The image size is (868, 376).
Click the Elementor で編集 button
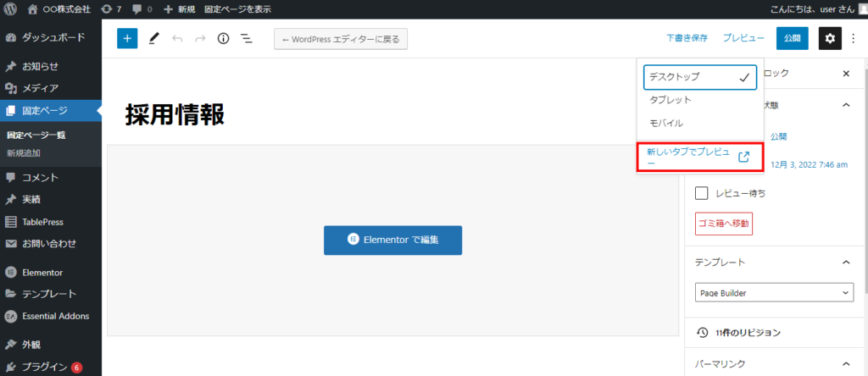[x=392, y=240]
